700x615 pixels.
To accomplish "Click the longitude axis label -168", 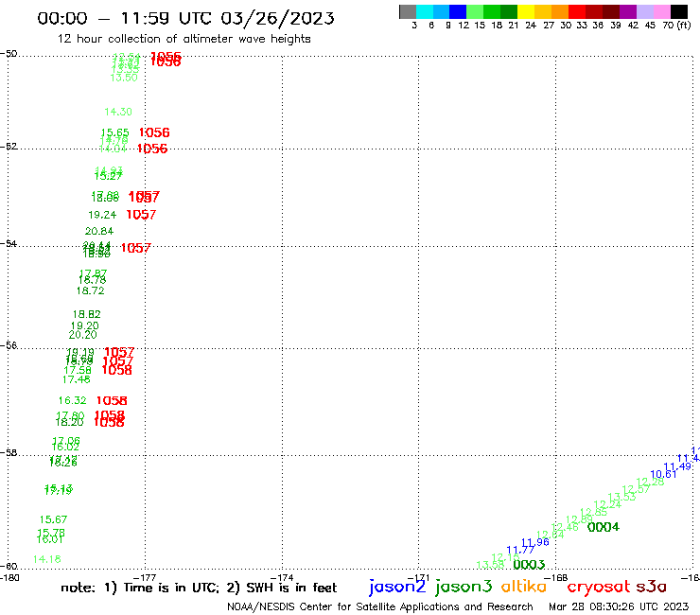I will pos(556,577).
